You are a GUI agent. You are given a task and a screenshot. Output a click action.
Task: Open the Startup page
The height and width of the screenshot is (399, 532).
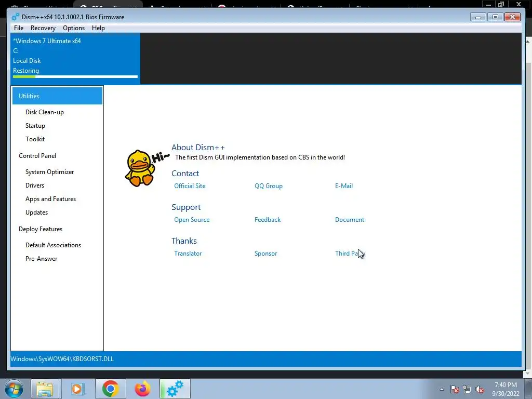[x=35, y=126]
